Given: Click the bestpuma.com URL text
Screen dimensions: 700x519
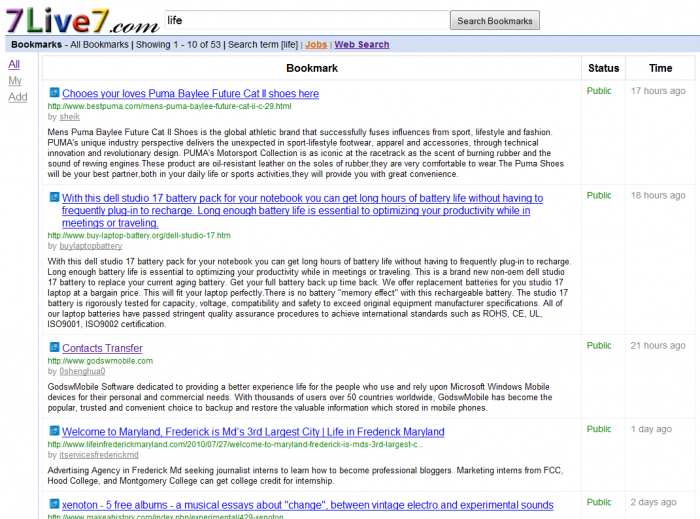Looking at the screenshot, I should (x=169, y=106).
